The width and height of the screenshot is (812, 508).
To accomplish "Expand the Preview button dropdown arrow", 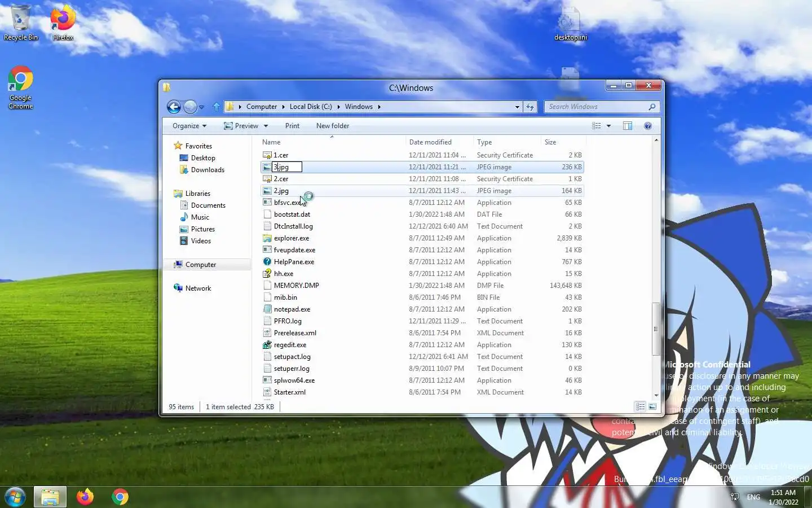I will 266,126.
